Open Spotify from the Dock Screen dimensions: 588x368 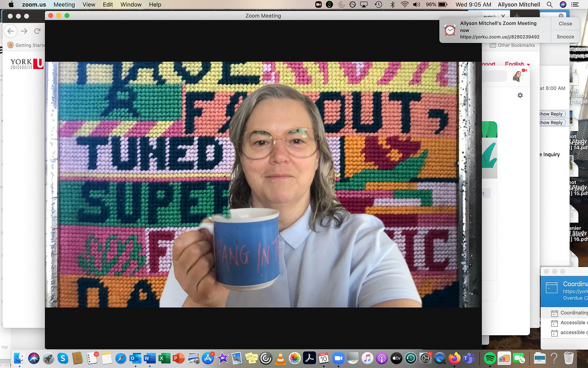(489, 358)
